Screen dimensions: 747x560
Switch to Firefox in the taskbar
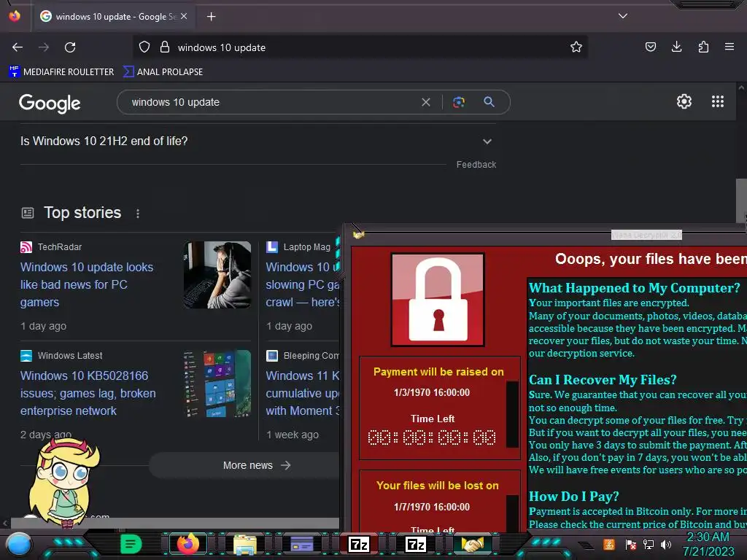188,544
